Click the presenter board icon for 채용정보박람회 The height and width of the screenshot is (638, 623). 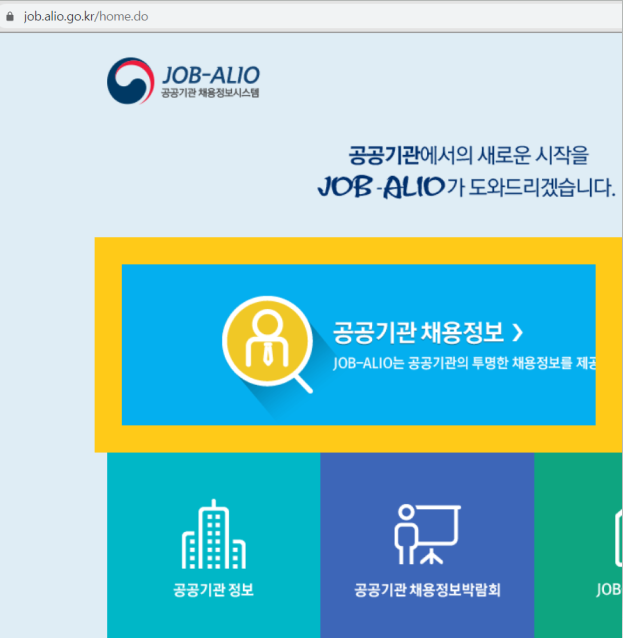[x=427, y=534]
